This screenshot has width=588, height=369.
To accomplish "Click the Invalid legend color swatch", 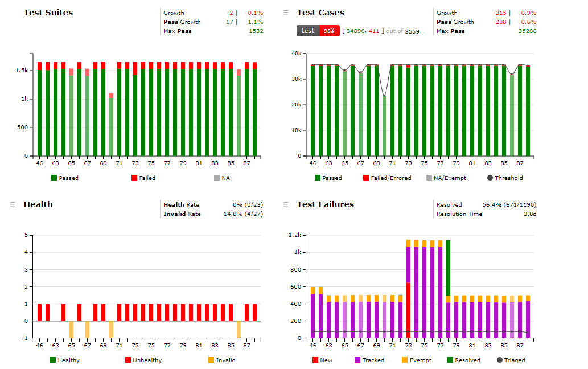I will tap(211, 360).
